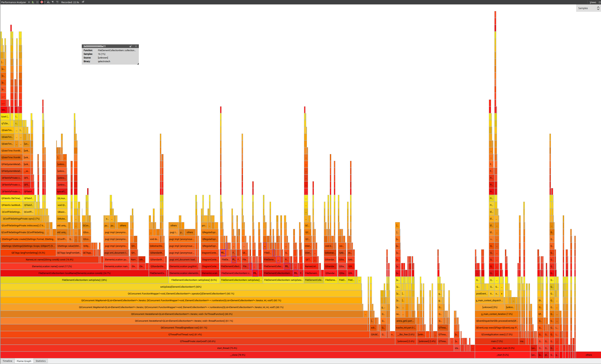
Task: Open the dropdown arrow beside record button
Action: (45, 2)
